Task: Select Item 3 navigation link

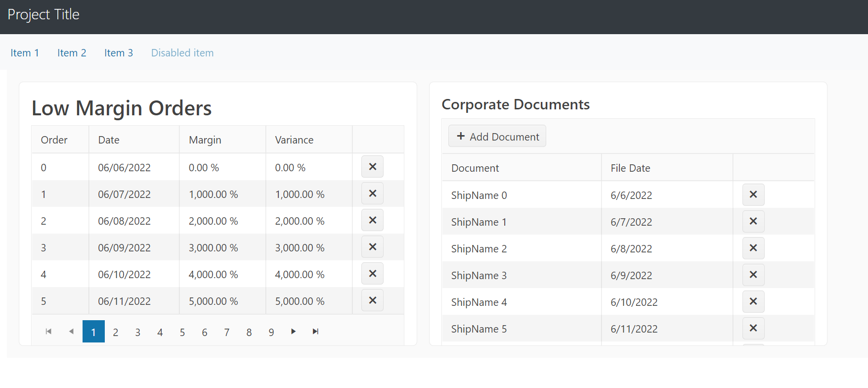Action: point(119,53)
